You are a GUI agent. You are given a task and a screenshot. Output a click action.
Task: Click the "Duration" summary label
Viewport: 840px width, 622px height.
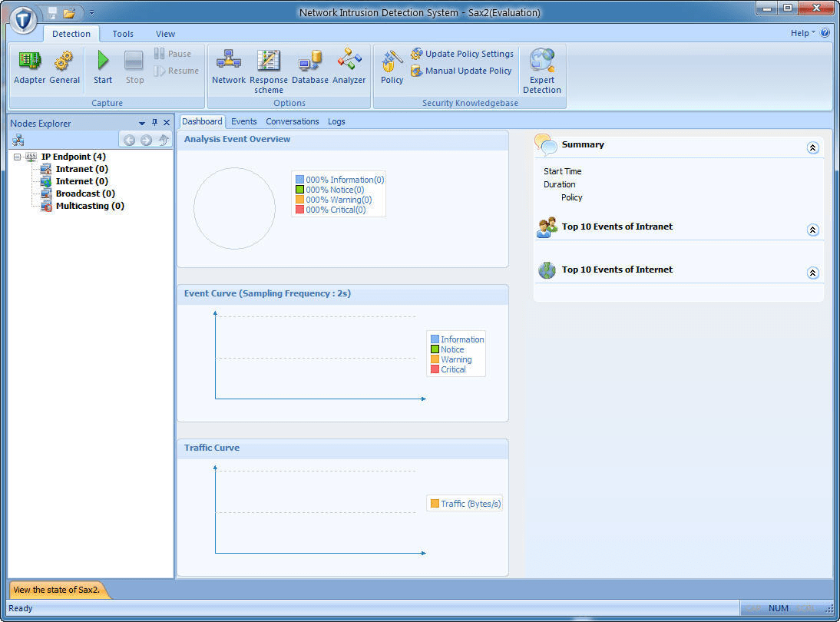coord(559,184)
